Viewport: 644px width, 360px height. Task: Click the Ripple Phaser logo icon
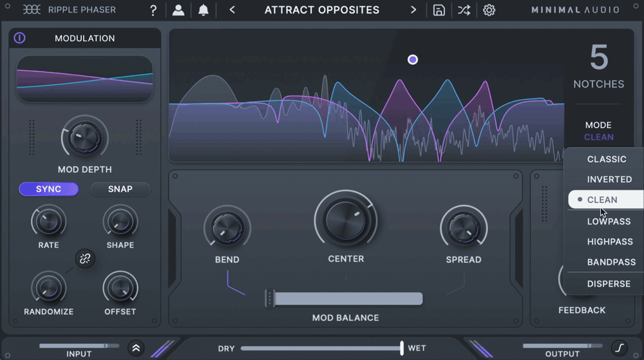pyautogui.click(x=32, y=10)
